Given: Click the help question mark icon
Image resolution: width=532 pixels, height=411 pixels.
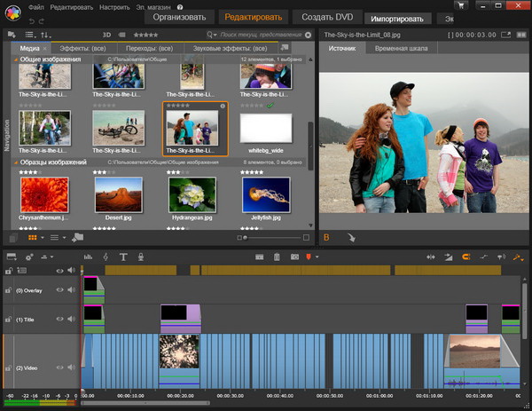Looking at the screenshot, I should click(x=180, y=6).
